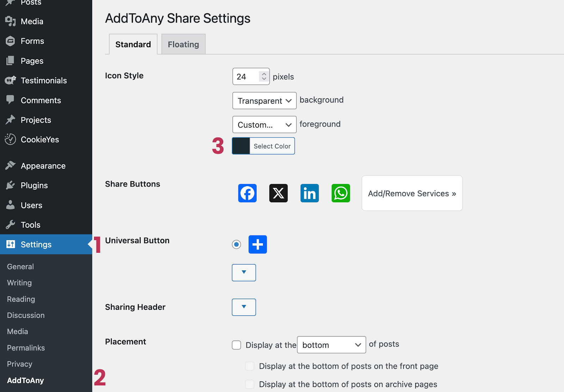This screenshot has height=392, width=564.
Task: Click the Select Color button
Action: 272,146
